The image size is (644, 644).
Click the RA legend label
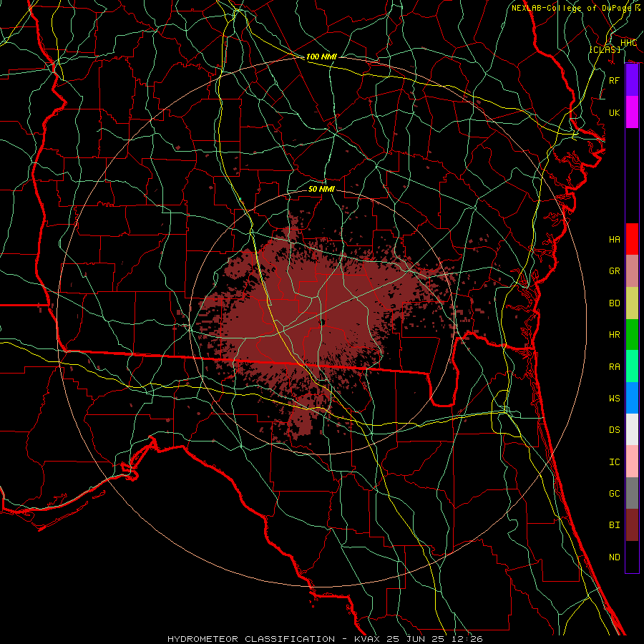(615, 367)
